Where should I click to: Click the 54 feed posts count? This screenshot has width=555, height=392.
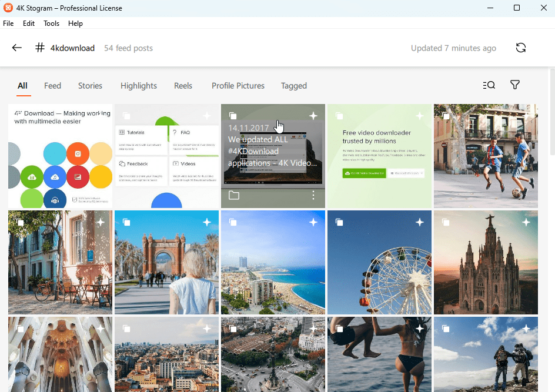click(x=128, y=48)
